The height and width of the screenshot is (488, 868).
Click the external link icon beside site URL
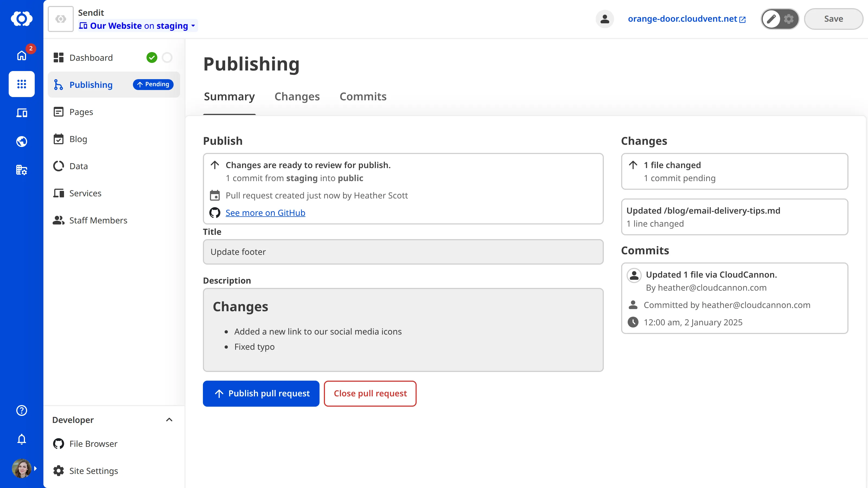(742, 20)
